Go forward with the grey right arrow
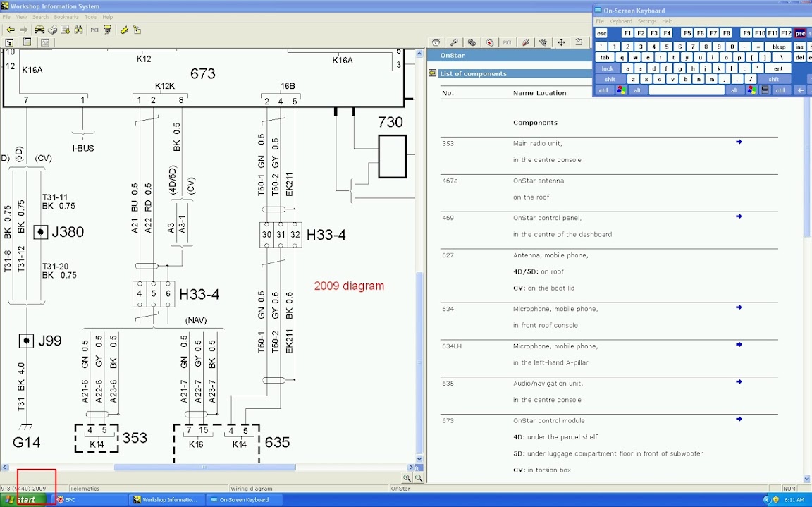This screenshot has height=507, width=812. (23, 30)
